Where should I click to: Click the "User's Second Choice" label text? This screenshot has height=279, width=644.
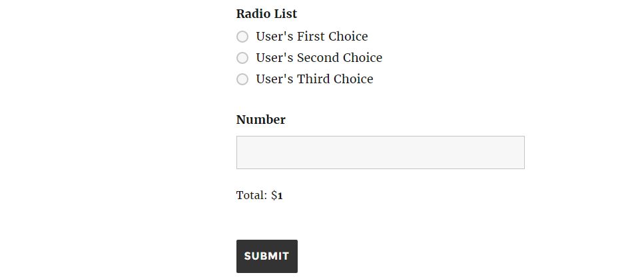319,58
